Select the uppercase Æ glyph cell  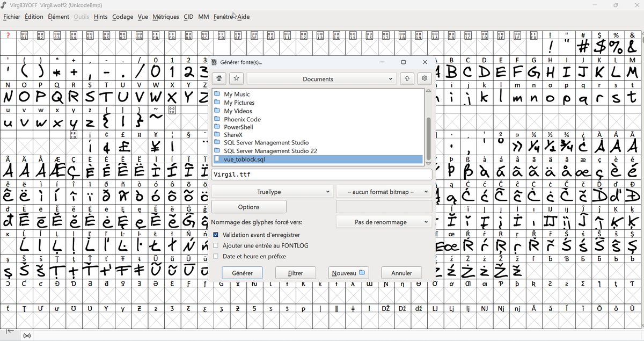tap(57, 171)
